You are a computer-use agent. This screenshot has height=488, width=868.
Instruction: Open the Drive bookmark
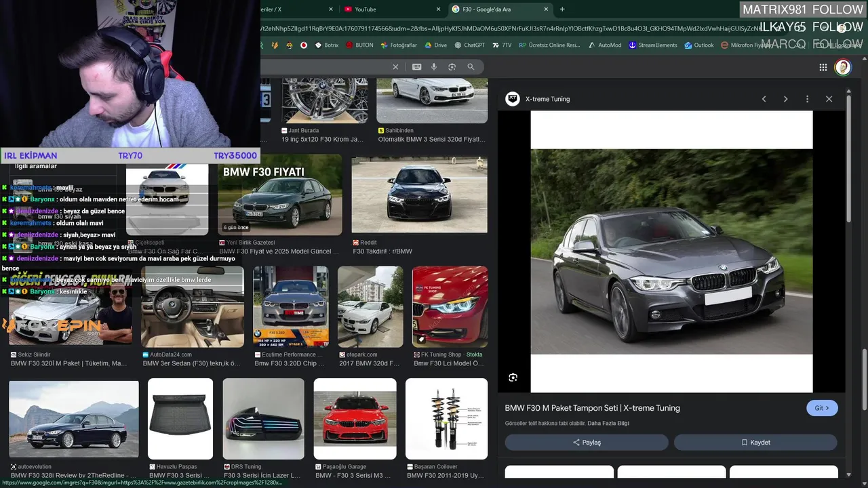point(435,45)
